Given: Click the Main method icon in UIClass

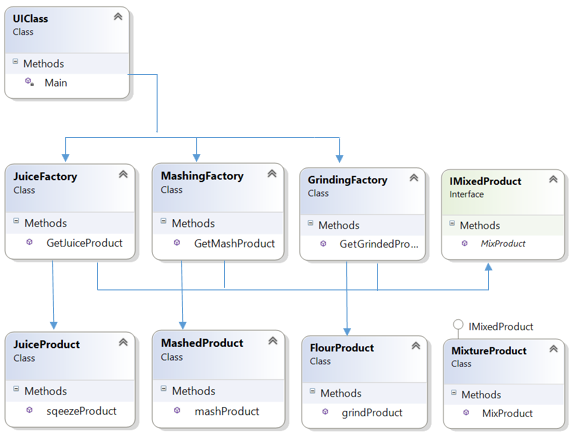Looking at the screenshot, I should tap(30, 82).
